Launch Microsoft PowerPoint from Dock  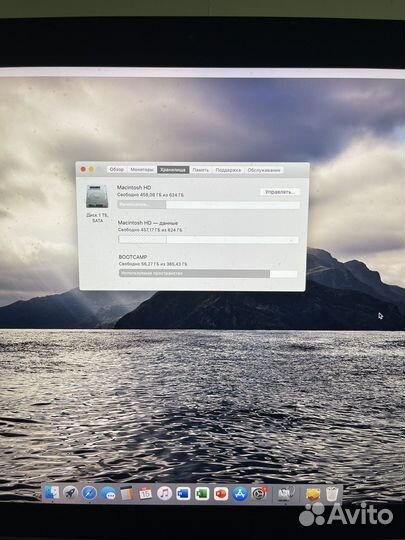point(221,494)
